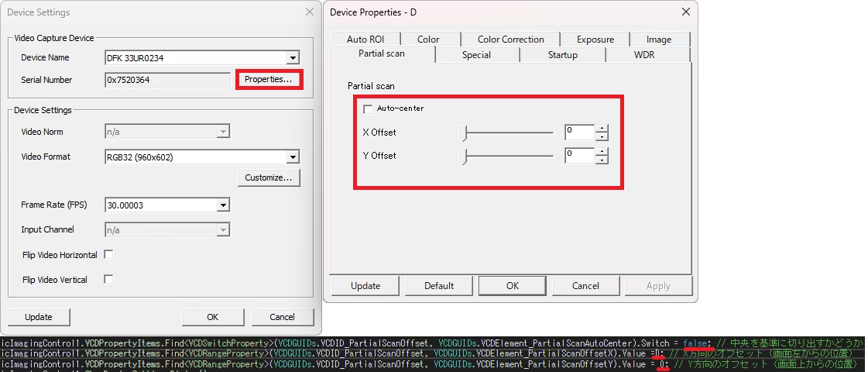This screenshot has width=868, height=372.
Task: Click the X Offset slider handle
Action: 464,133
